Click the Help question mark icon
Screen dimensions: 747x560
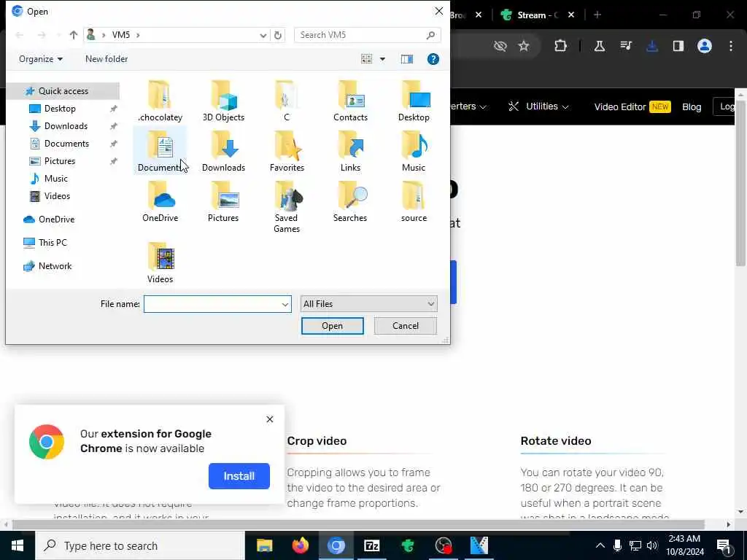click(433, 59)
